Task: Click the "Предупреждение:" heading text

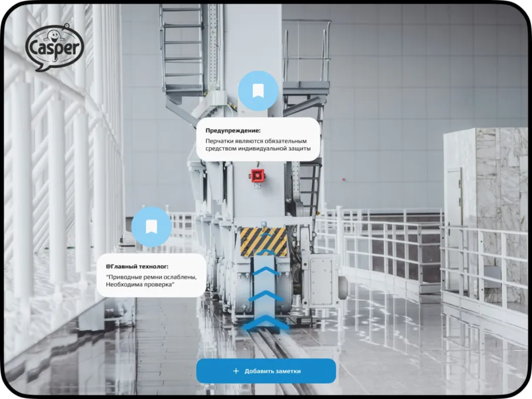Action: [x=233, y=131]
